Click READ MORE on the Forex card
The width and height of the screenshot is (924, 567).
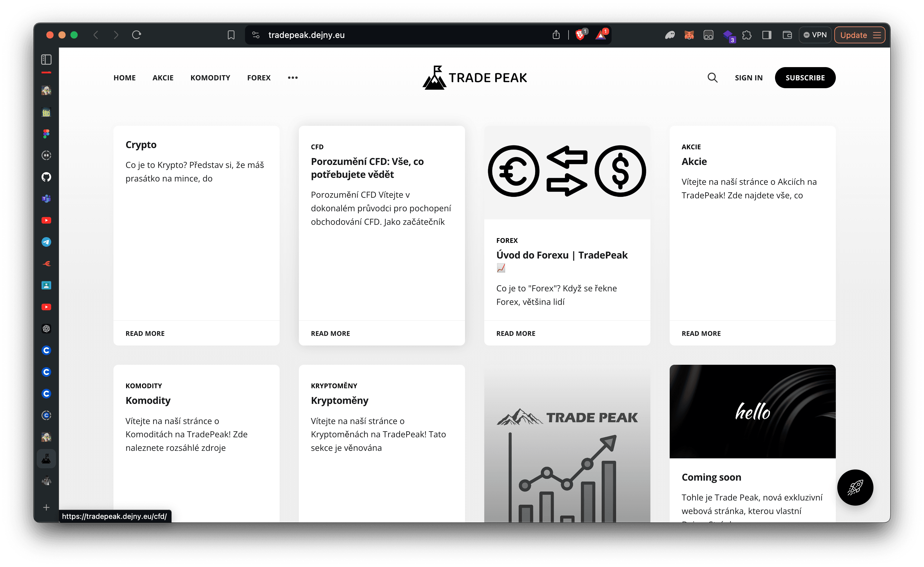(516, 333)
